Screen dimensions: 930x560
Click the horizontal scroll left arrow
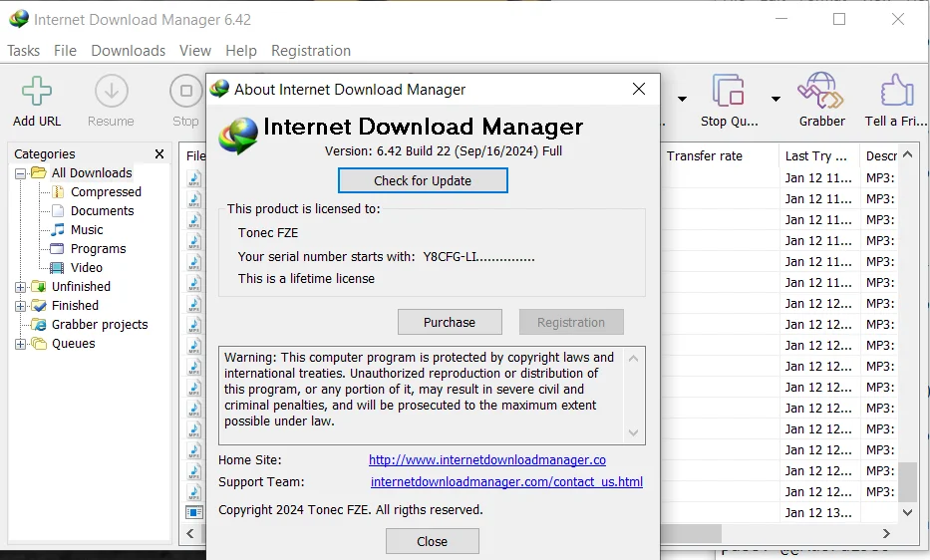point(190,533)
